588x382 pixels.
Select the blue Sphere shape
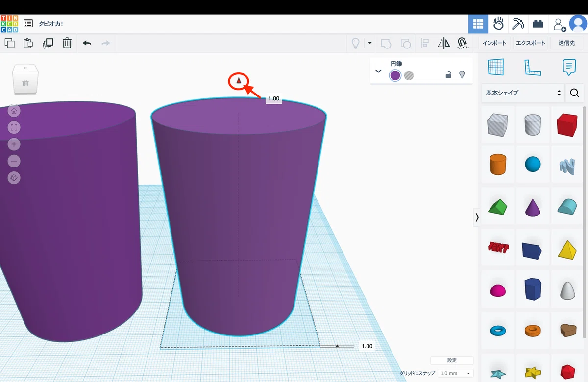[533, 164]
